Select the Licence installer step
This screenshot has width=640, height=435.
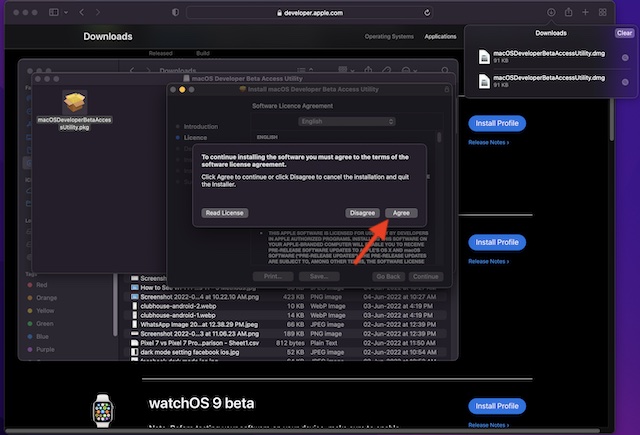click(x=195, y=138)
